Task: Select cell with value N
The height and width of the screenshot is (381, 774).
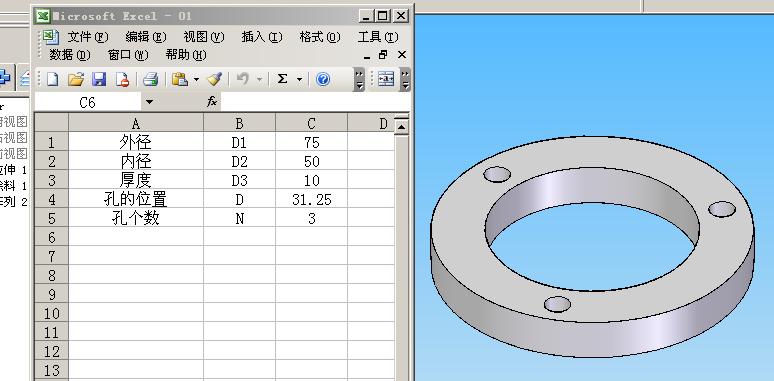Action: [x=239, y=218]
